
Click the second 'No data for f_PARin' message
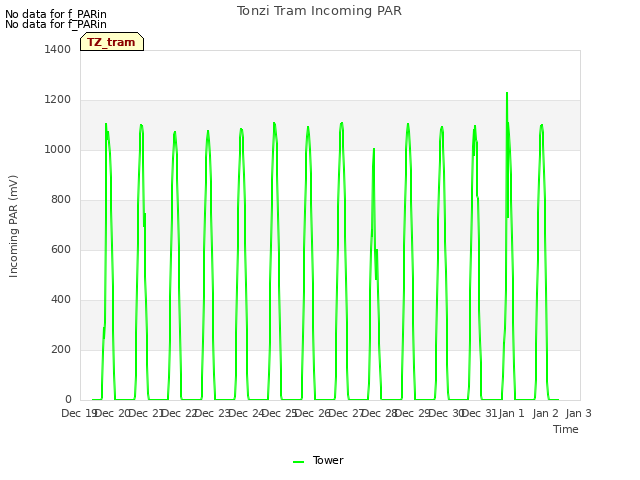coord(56,24)
